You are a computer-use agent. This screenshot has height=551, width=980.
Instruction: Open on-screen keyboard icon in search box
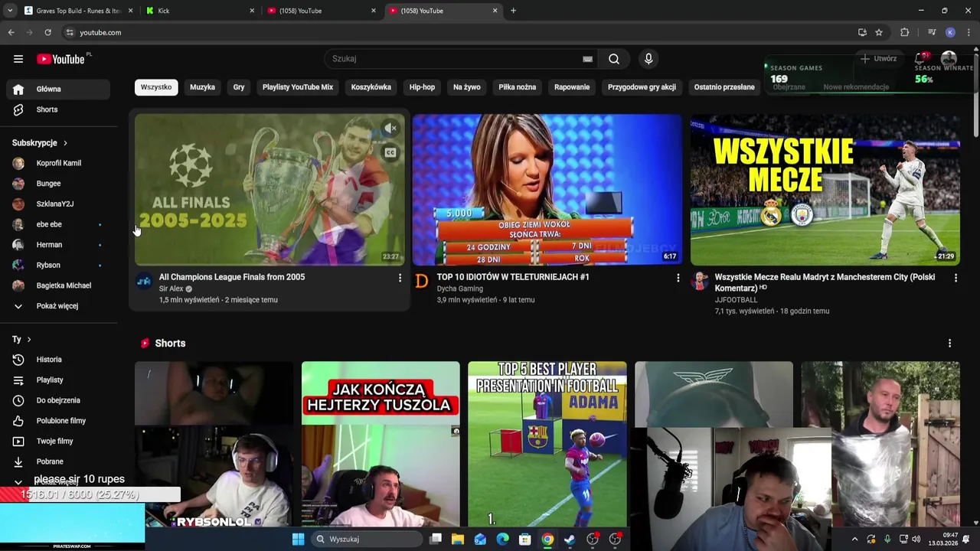[x=588, y=59]
